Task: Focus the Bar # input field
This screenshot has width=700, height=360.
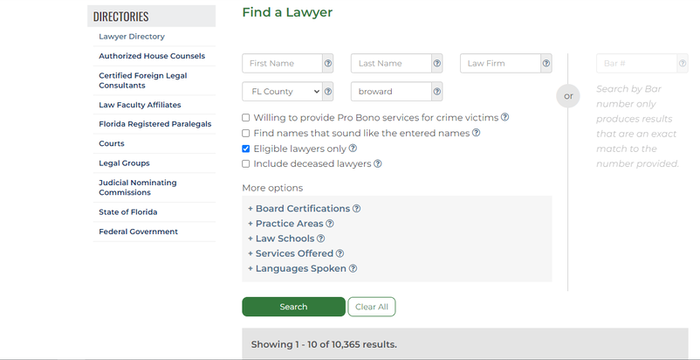Action: click(x=636, y=63)
